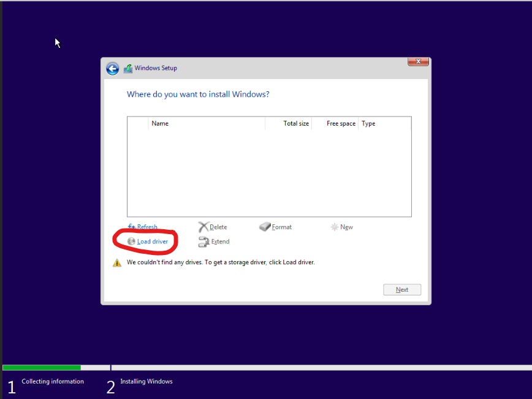Click the "Installing Windows" step label
This screenshot has width=532, height=399.
146,381
